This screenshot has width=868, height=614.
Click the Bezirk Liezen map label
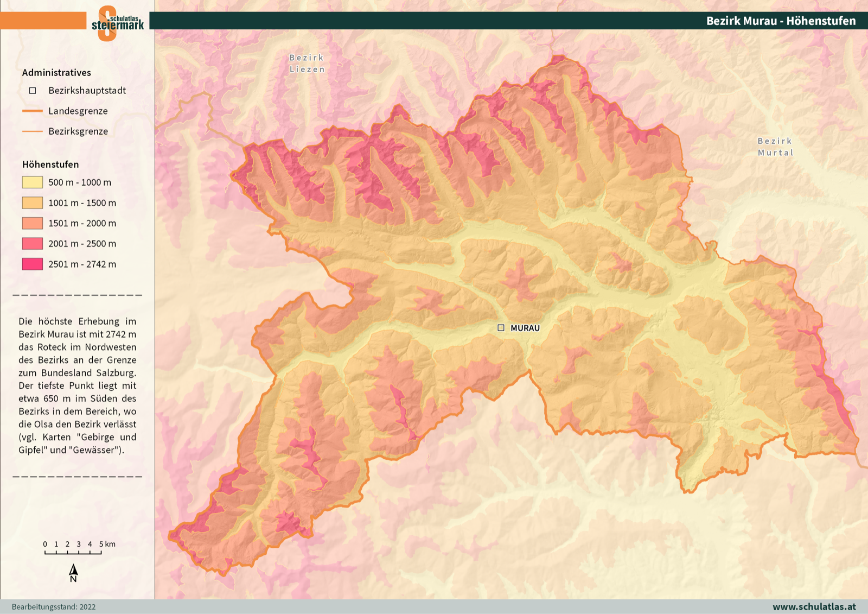coord(307,64)
